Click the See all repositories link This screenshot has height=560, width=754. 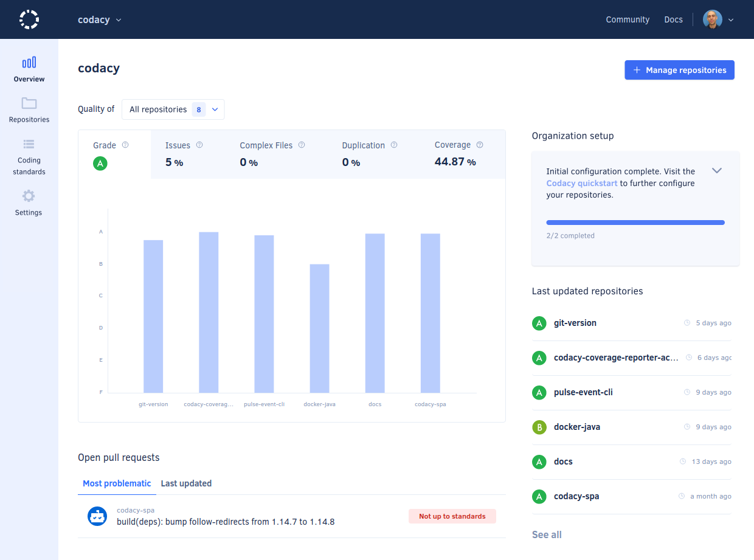[x=547, y=534]
